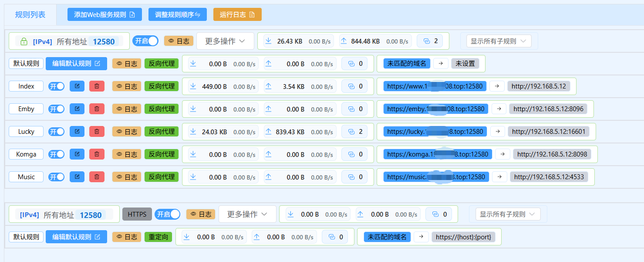
Task: Click connections icon in Music row
Action: (351, 177)
